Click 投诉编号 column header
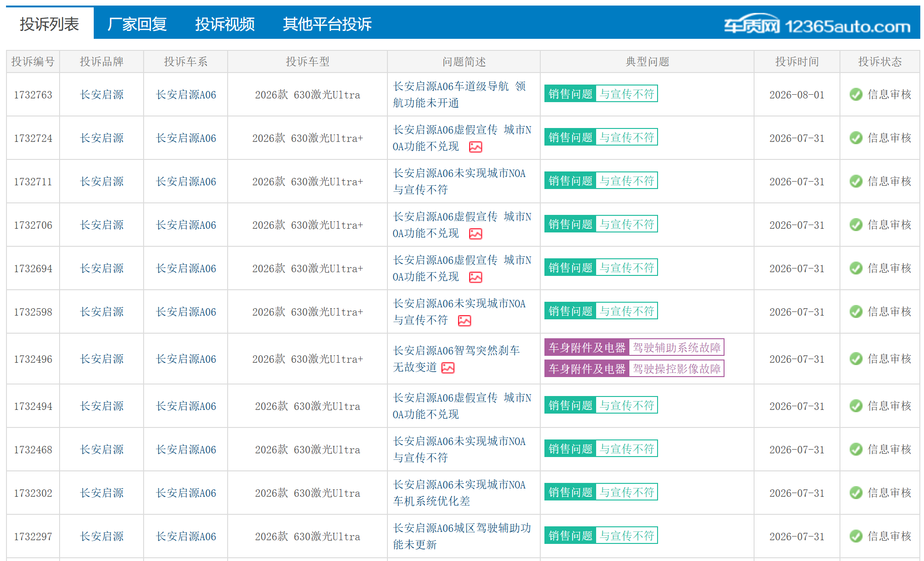This screenshot has width=924, height=561. [33, 61]
